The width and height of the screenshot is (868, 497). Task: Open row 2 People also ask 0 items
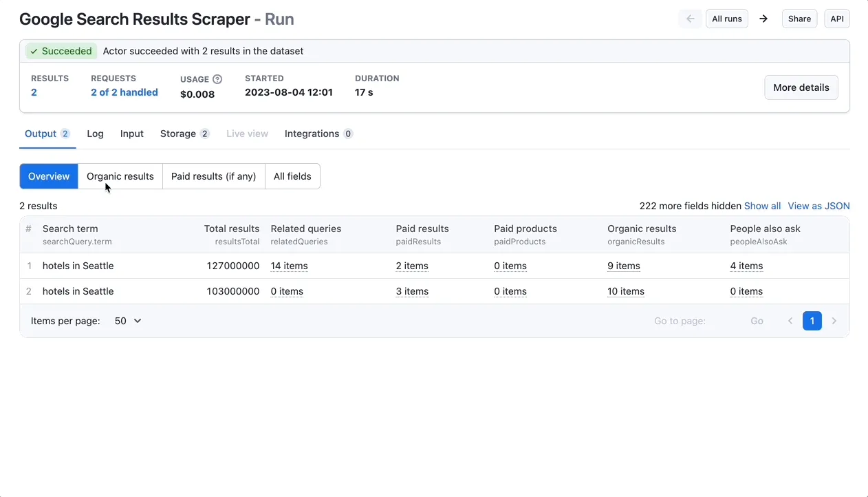746,291
